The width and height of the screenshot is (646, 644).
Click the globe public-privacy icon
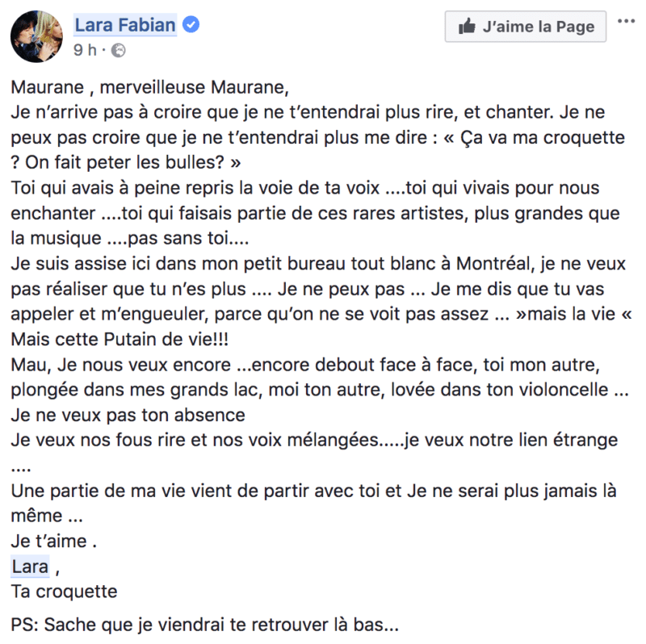[x=118, y=50]
